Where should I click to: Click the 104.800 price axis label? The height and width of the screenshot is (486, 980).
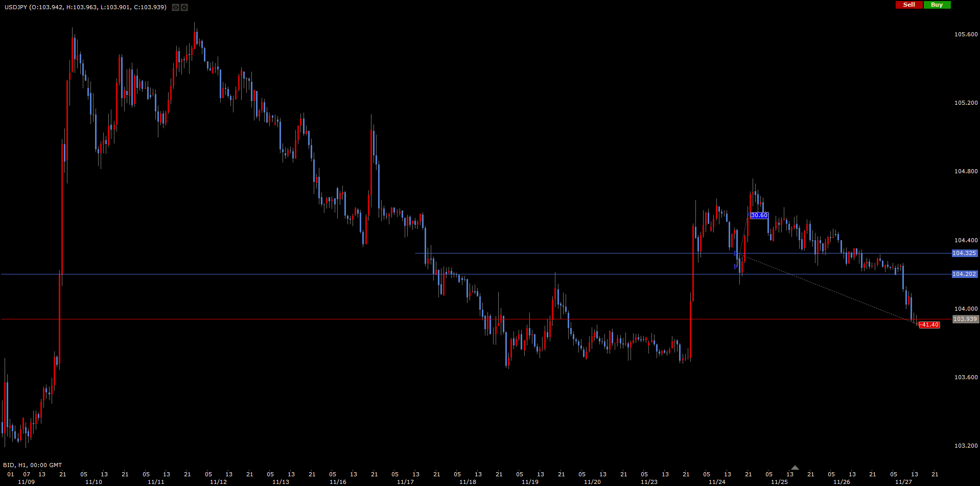click(966, 172)
